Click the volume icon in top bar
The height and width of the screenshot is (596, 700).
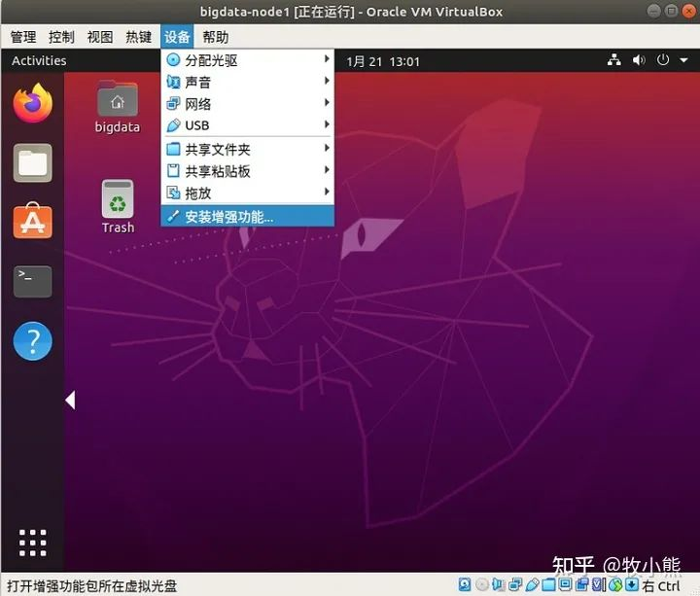click(x=639, y=60)
